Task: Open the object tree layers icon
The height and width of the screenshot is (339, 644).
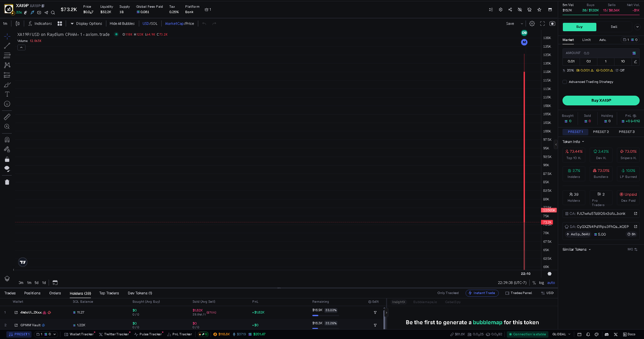Action: [x=7, y=278]
